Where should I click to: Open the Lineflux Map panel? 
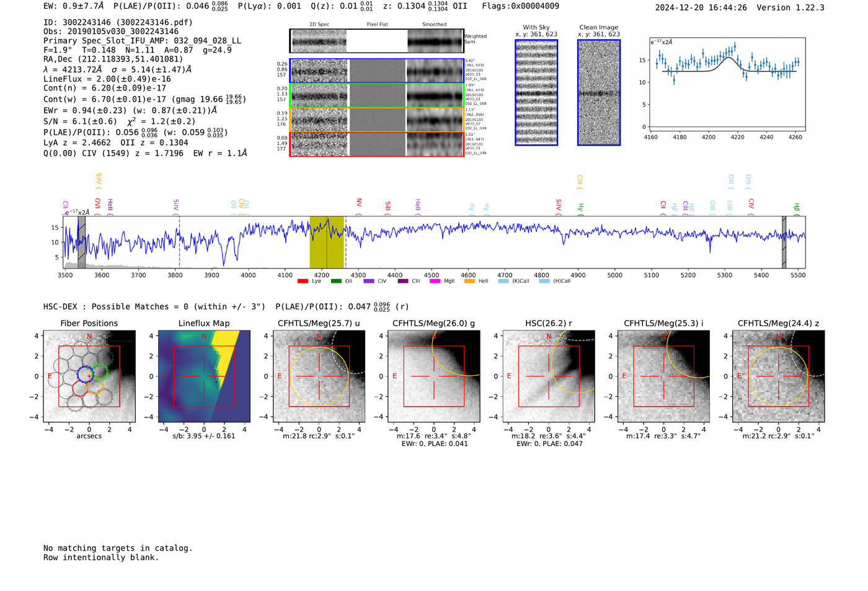[x=204, y=376]
